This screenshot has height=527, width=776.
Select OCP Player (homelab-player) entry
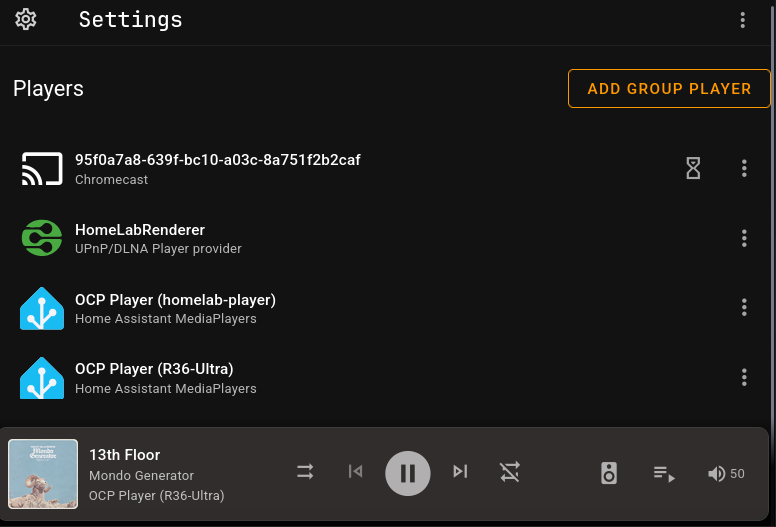point(175,308)
